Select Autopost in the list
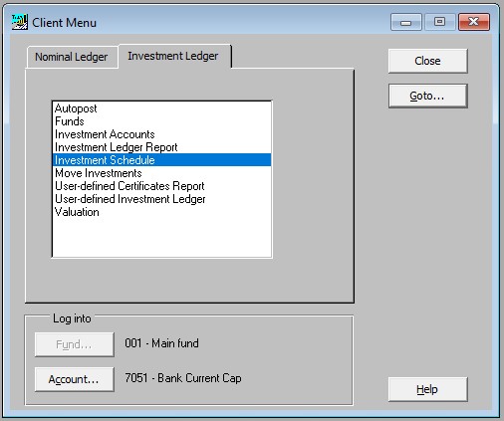The height and width of the screenshot is (421, 504). [x=161, y=108]
